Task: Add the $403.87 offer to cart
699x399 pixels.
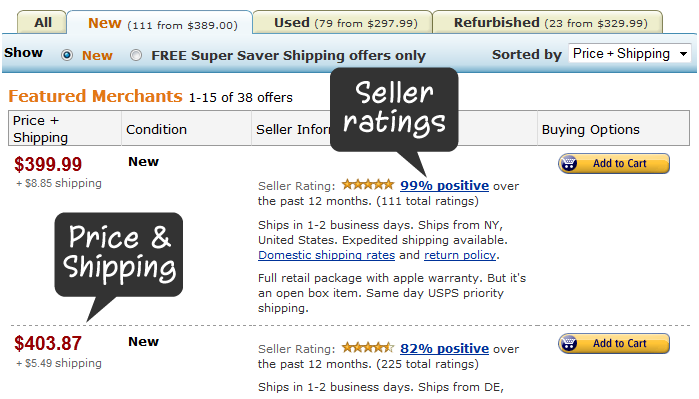Action: click(x=614, y=344)
